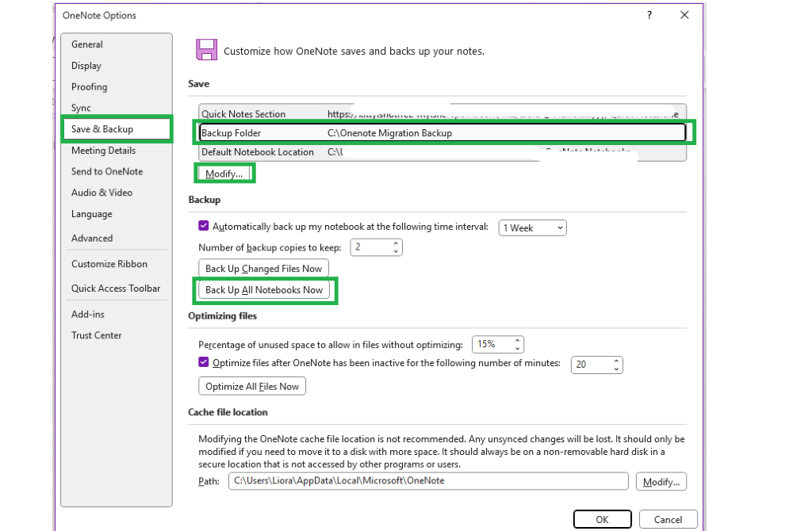
Task: Toggle automatic notebook backup checkbox
Action: 204,226
